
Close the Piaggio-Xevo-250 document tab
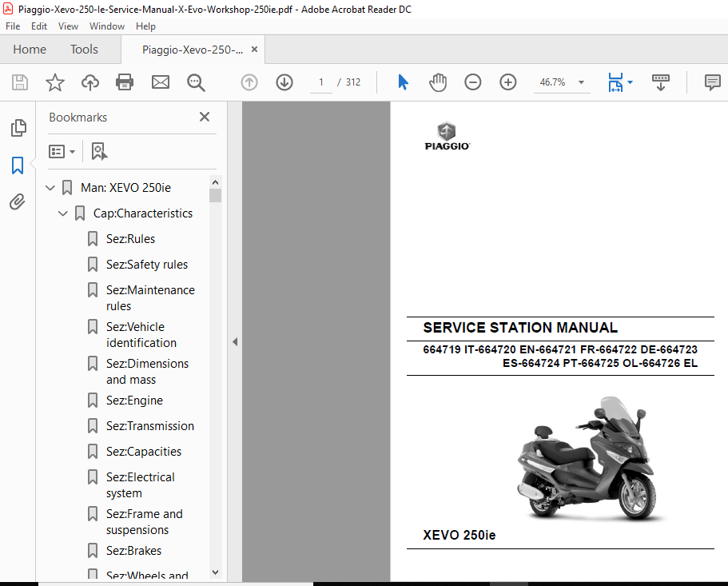[x=254, y=50]
